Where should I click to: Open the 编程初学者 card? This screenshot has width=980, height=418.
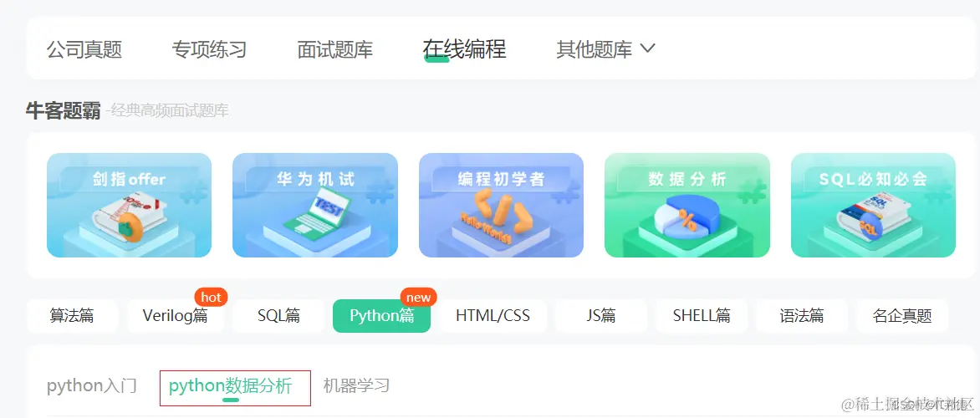501,205
